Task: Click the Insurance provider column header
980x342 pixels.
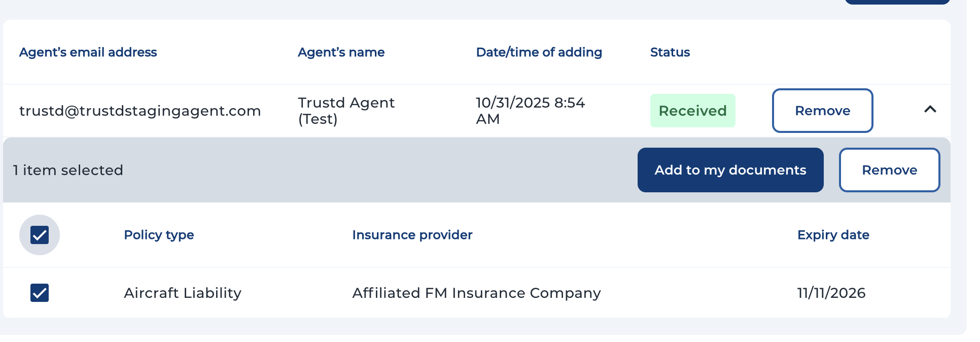Action: (412, 235)
